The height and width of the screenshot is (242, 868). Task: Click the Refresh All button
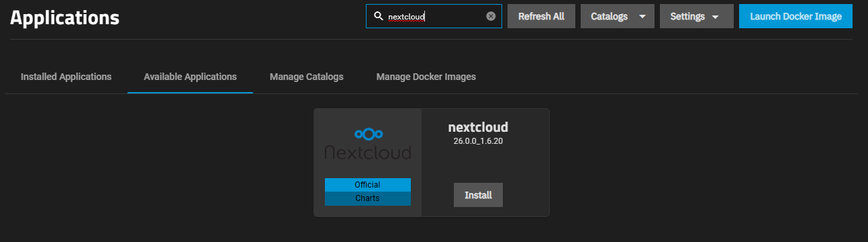pyautogui.click(x=541, y=16)
